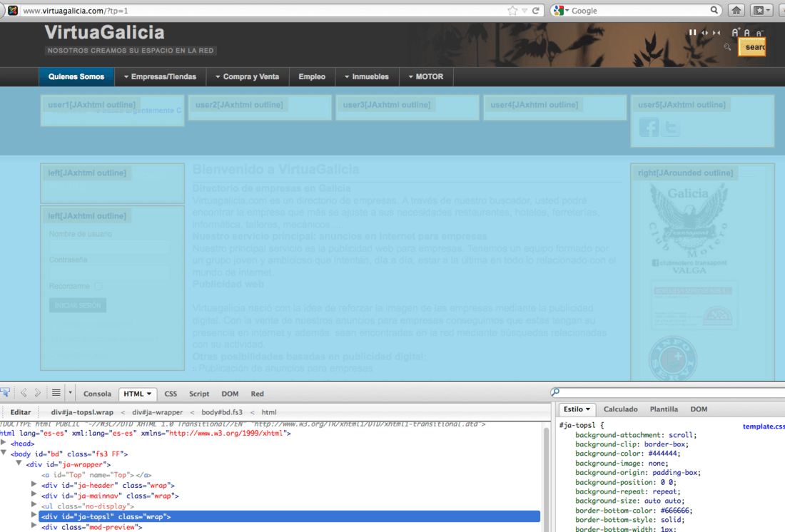Open URL history dropdown triangle
The width and height of the screenshot is (785, 532).
pos(525,11)
